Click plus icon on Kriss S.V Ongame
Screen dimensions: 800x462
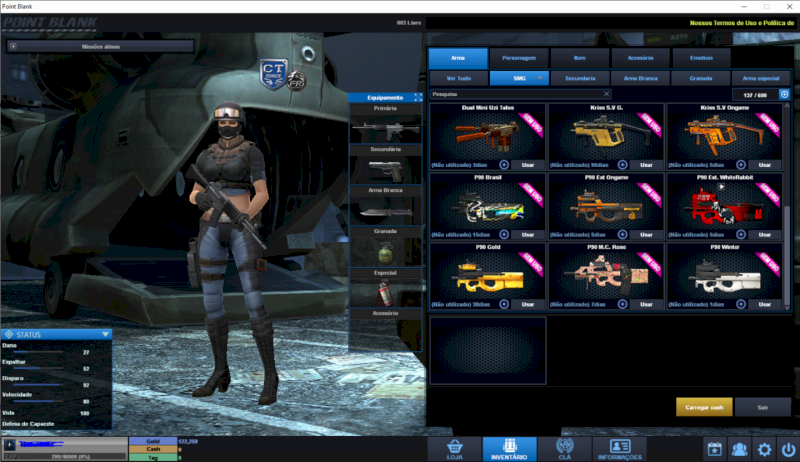pyautogui.click(x=741, y=165)
